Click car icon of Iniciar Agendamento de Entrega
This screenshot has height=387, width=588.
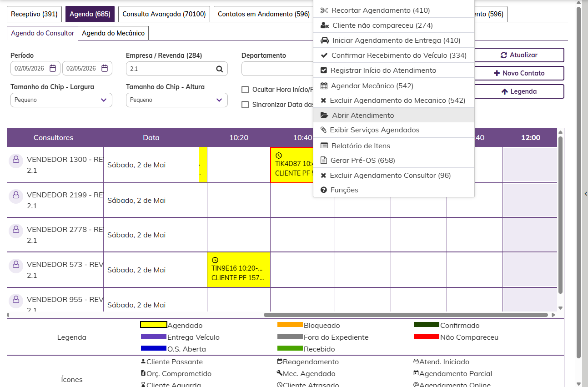[x=325, y=40]
